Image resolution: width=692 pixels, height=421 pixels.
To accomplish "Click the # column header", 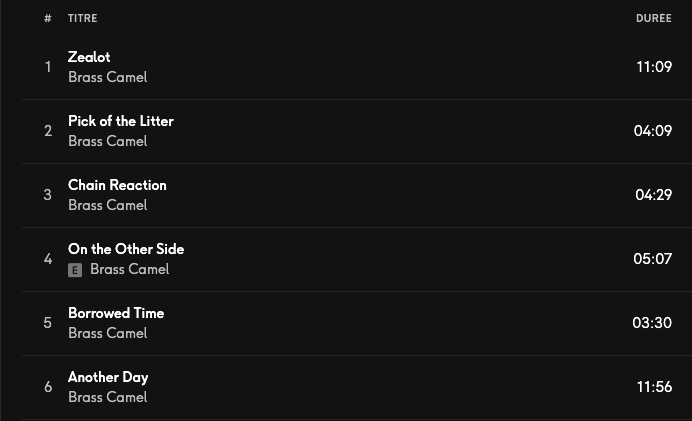I will point(47,18).
